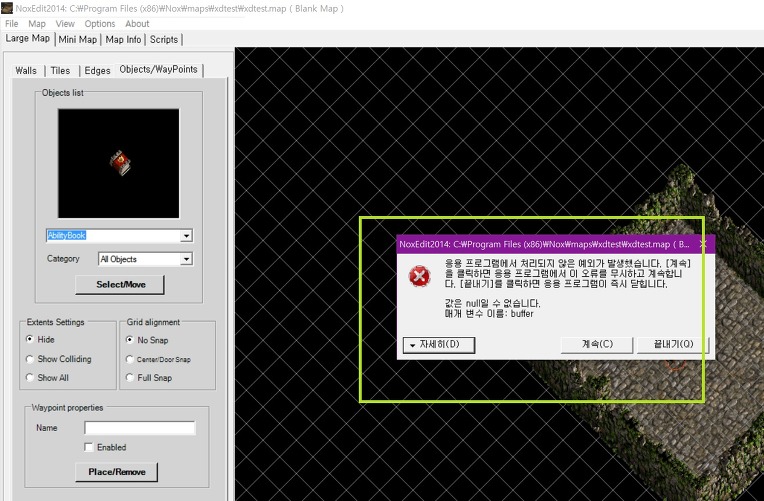
Task: Choose Full Snap grid alignment
Action: pos(130,378)
